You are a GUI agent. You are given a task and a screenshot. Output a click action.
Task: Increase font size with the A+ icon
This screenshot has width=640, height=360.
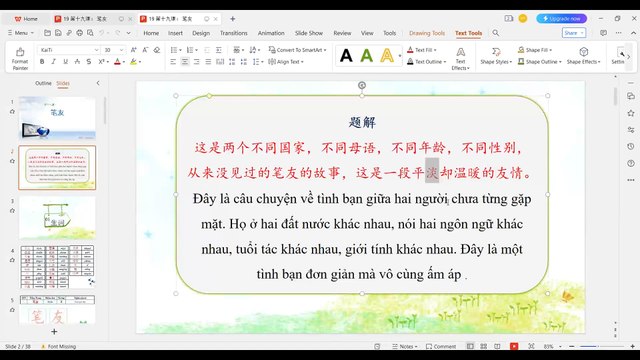pyautogui.click(x=133, y=50)
